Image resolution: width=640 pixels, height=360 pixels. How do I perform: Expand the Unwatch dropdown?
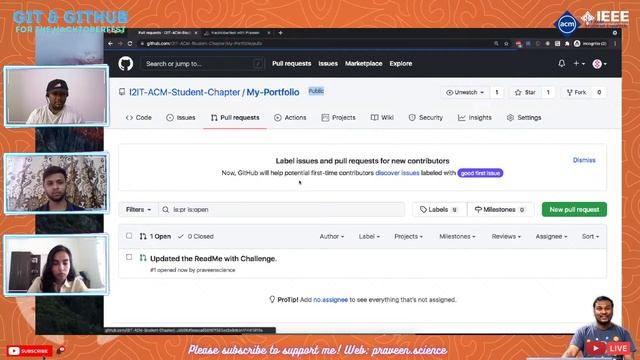coord(465,92)
